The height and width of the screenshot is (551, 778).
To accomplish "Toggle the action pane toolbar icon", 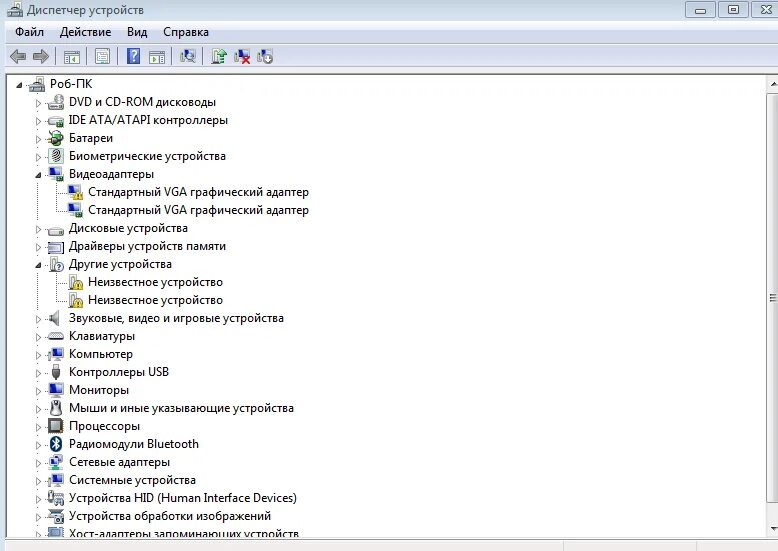I will point(157,57).
